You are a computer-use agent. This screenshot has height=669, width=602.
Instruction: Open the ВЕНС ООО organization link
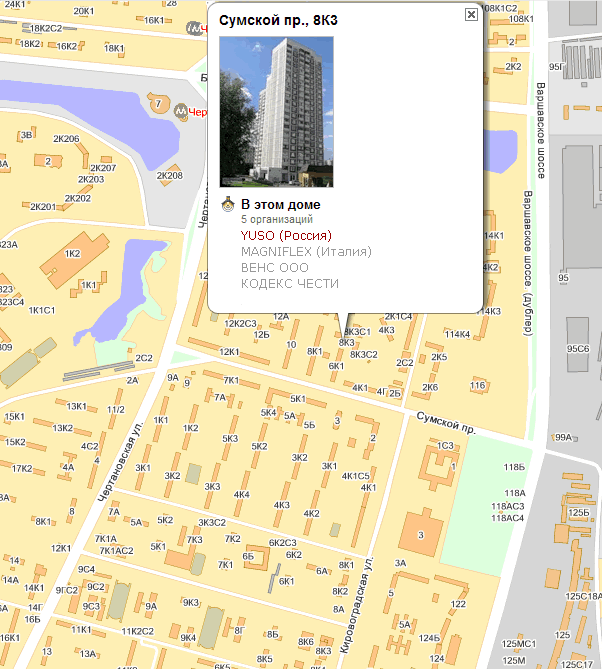tap(274, 268)
